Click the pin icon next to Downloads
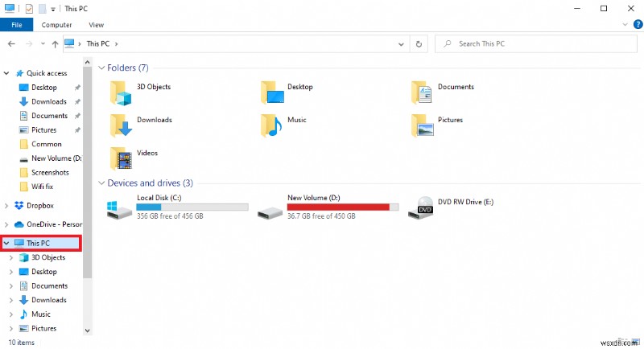The height and width of the screenshot is (349, 644). (x=77, y=101)
